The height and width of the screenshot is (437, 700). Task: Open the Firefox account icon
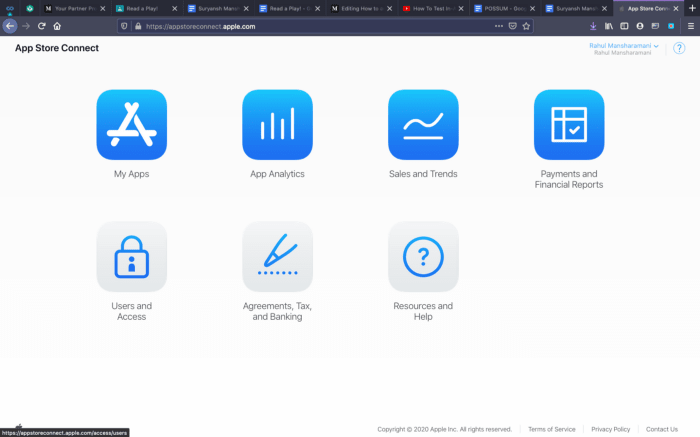coord(640,26)
